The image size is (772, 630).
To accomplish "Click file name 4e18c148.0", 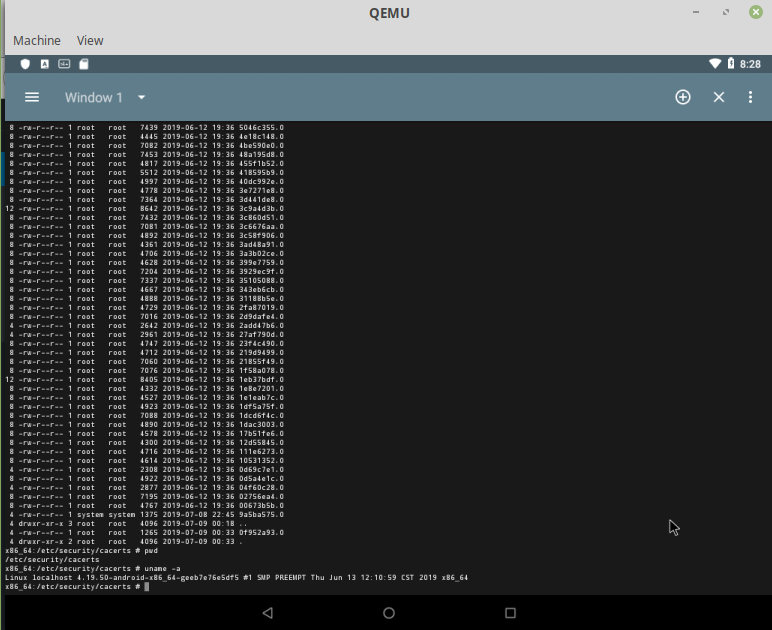I will [261, 136].
